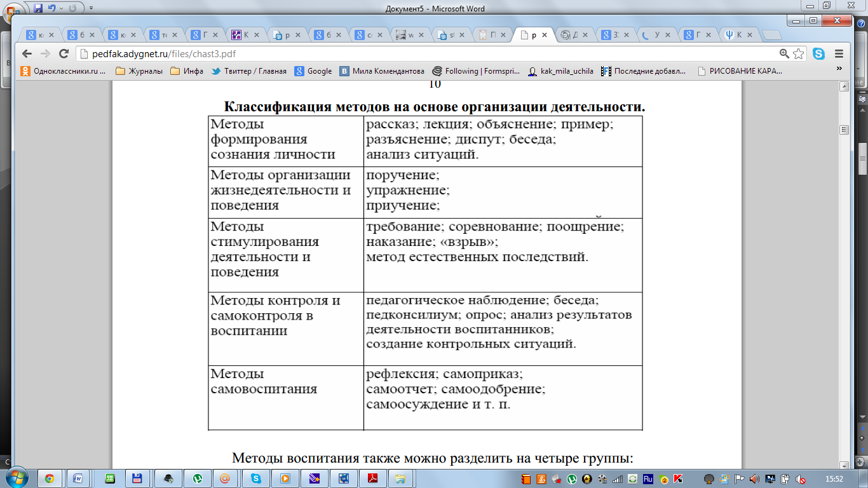
Task: Focus the address bar showing pedfak.adygnet.ru
Action: tap(426, 54)
